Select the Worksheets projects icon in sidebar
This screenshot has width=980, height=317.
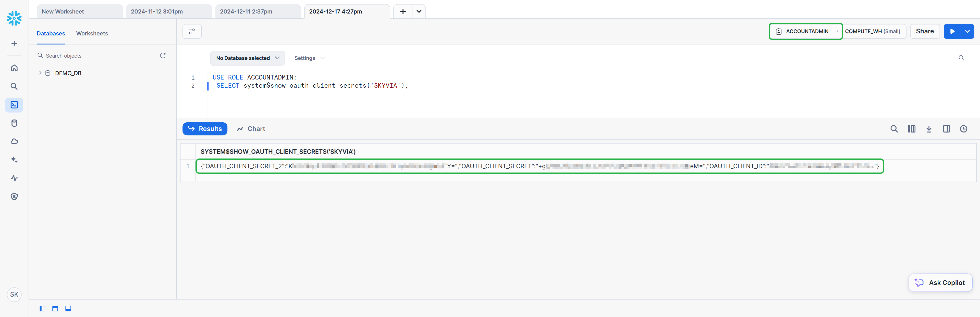pos(14,105)
